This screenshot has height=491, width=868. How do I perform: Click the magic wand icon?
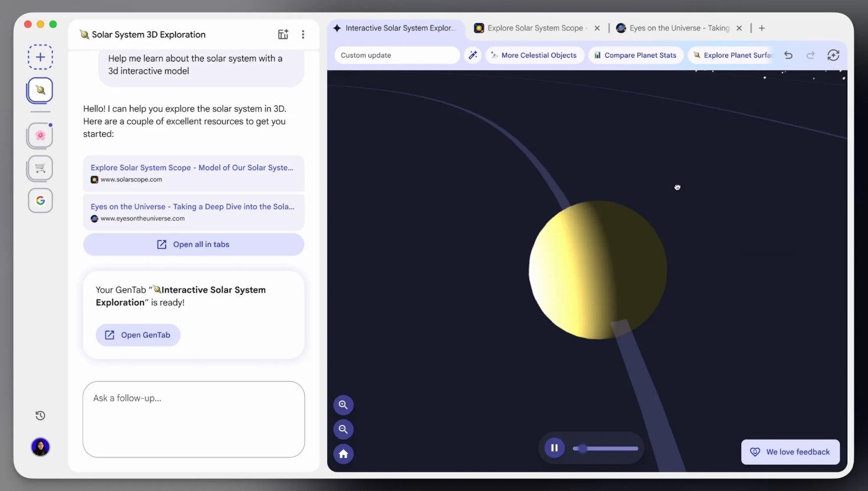coord(473,56)
